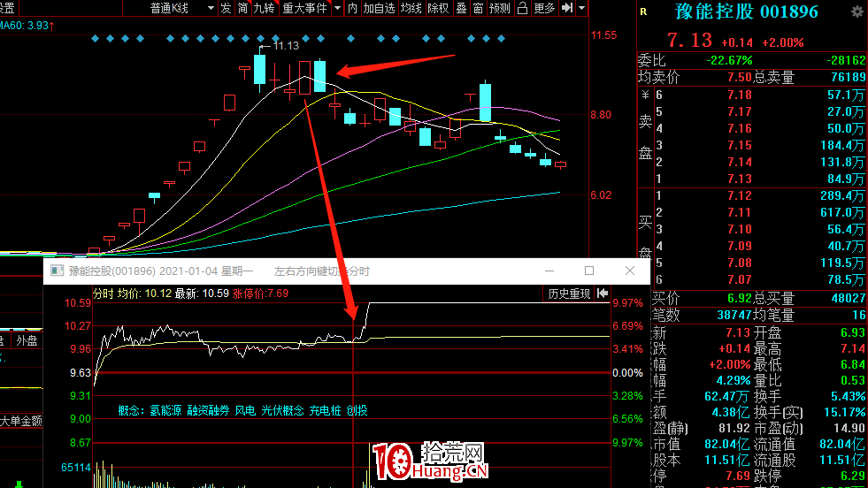Image resolution: width=868 pixels, height=488 pixels.
Task: Click the 9.97% top axis label in intraday chart
Action: tap(627, 303)
